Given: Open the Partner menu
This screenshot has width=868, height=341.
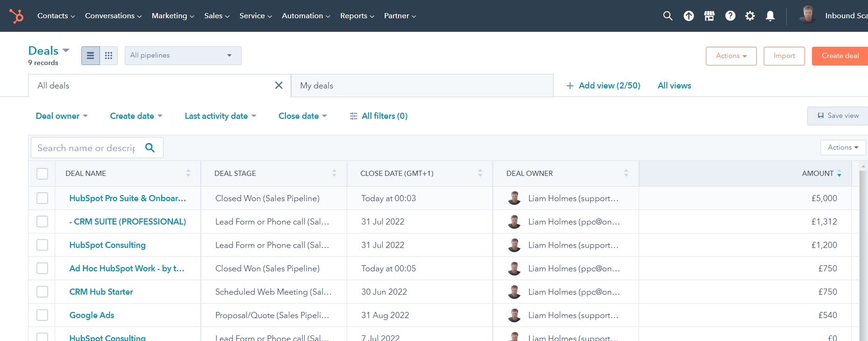Looking at the screenshot, I should click(x=400, y=16).
